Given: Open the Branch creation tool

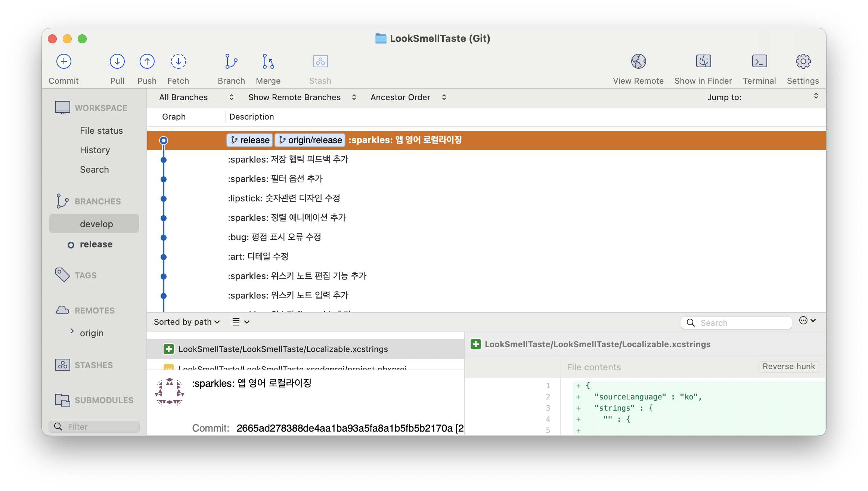Looking at the screenshot, I should (x=231, y=62).
